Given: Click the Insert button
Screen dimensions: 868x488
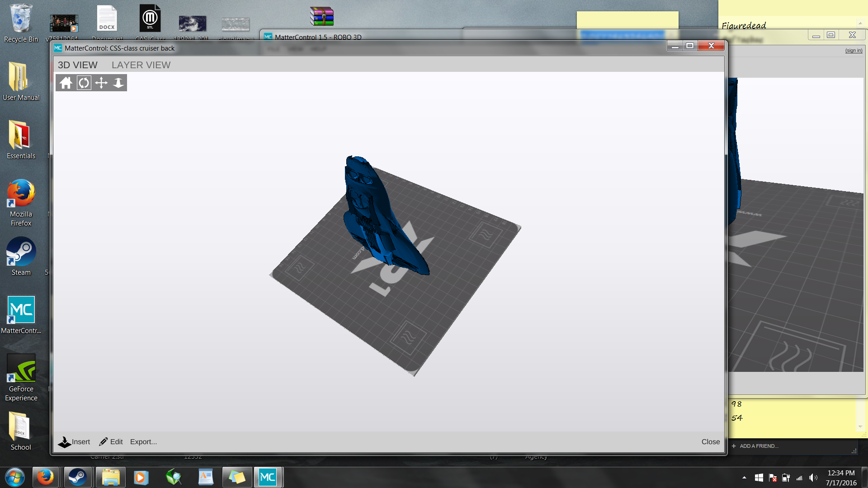Looking at the screenshot, I should [74, 442].
